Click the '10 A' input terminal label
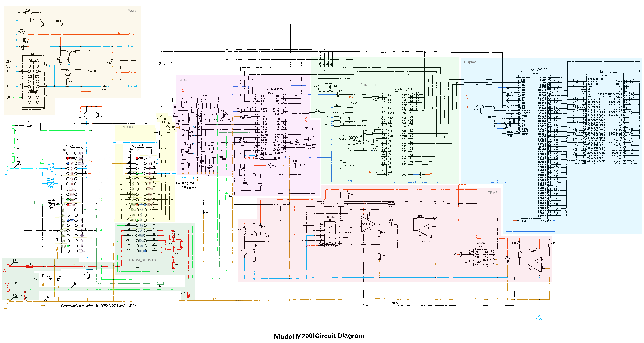The image size is (644, 343). (6, 285)
